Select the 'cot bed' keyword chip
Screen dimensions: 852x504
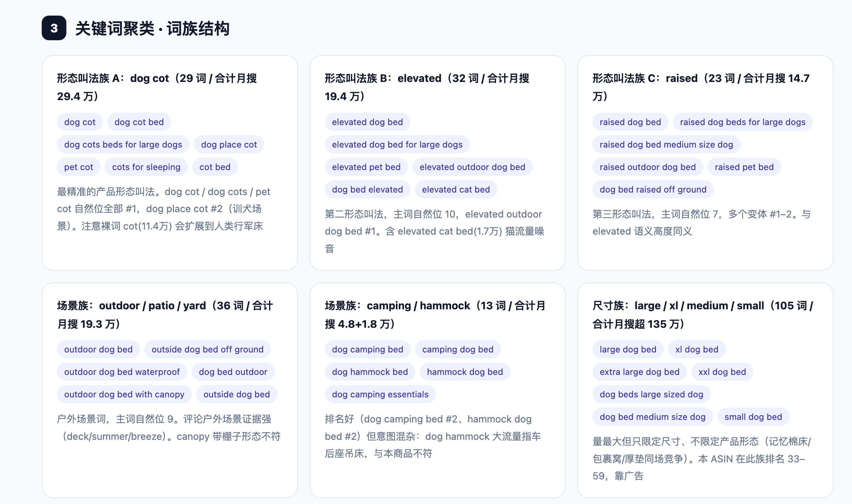coord(215,167)
